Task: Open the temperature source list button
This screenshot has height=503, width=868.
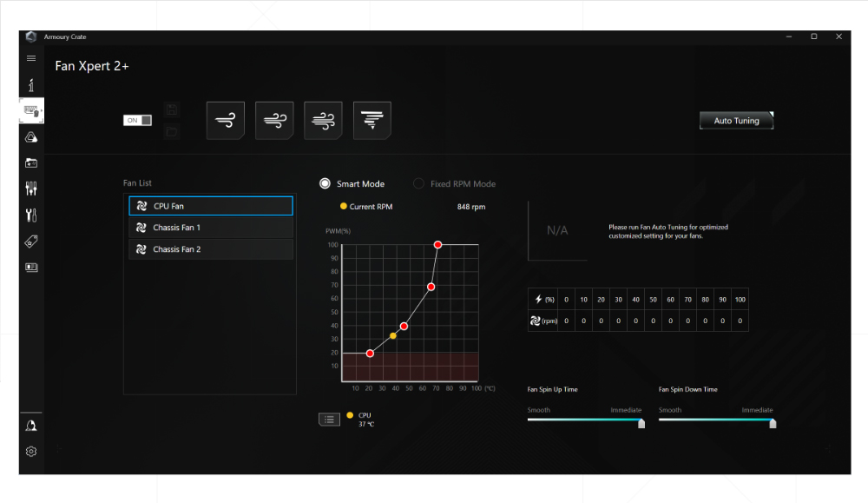Action: [329, 420]
